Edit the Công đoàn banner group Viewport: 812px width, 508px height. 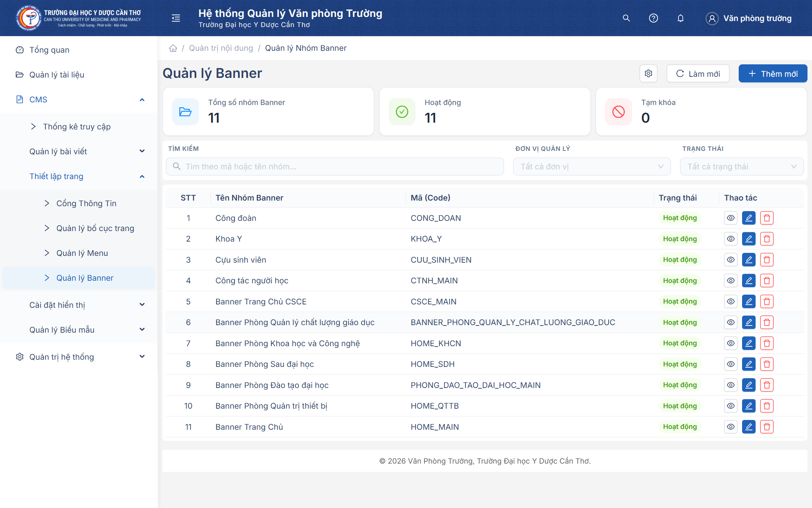click(x=749, y=218)
